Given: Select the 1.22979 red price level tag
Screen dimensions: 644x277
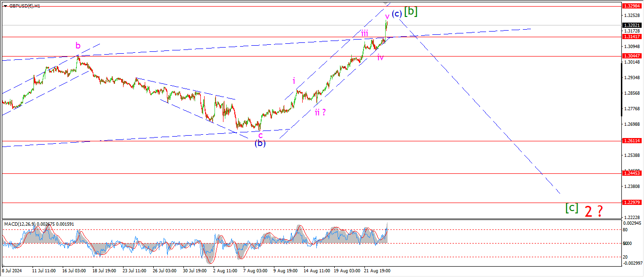Looking at the screenshot, I should pos(632,203).
